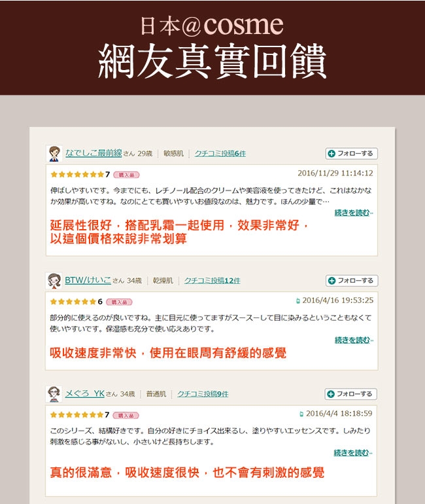Follow user BTW/けいこ with フォローする button
Screen dimensions: 425x504
[x=352, y=281]
